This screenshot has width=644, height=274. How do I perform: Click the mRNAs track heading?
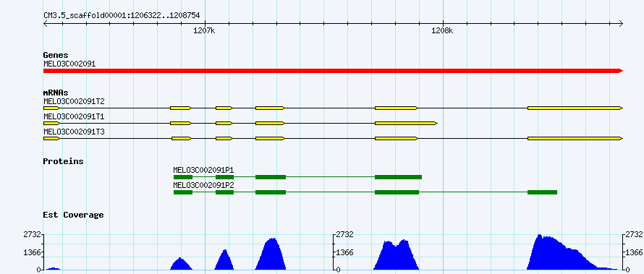(56, 93)
